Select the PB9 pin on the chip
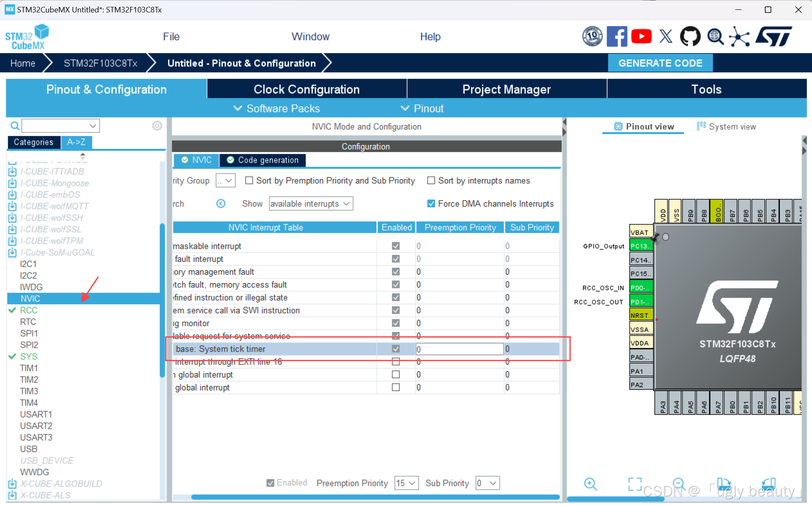This screenshot has height=505, width=812. (x=689, y=211)
